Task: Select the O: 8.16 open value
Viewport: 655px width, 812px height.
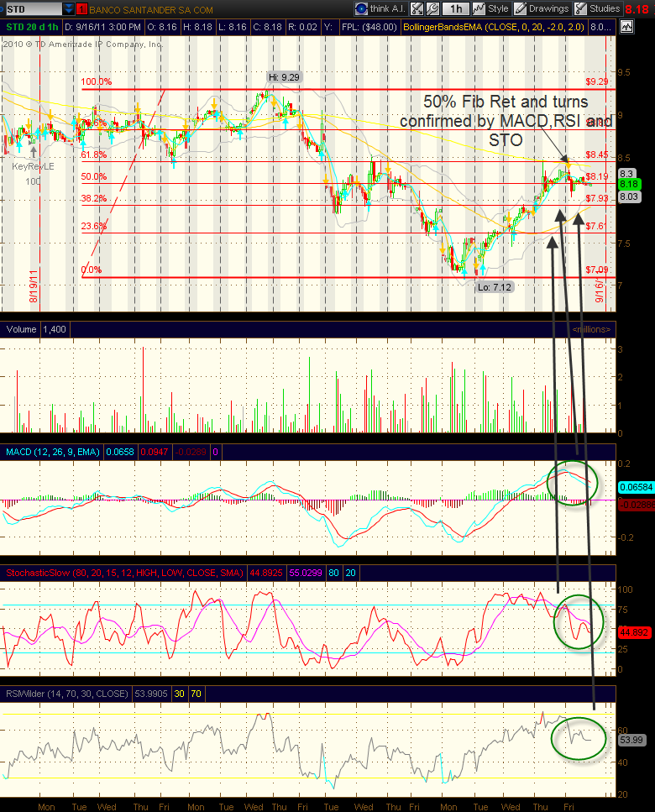Action: point(162,27)
